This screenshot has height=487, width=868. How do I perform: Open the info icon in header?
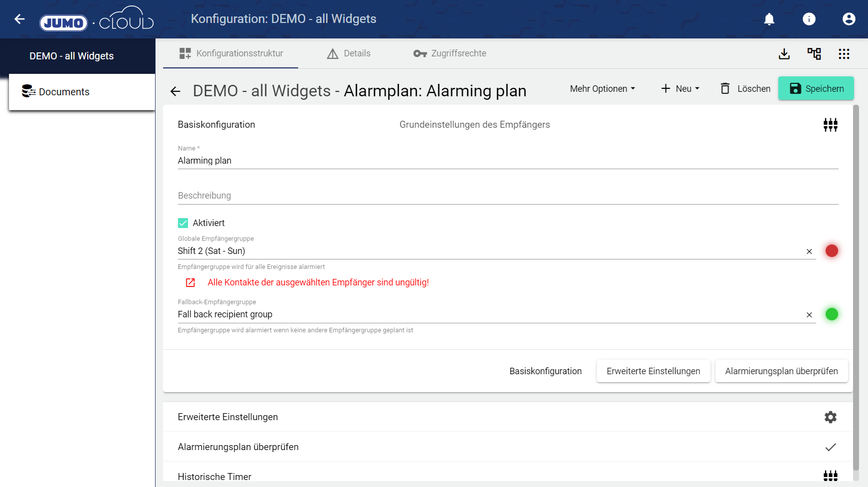pos(809,19)
